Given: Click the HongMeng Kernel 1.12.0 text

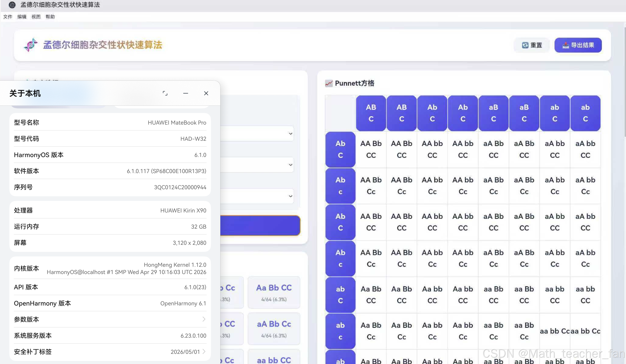Looking at the screenshot, I should tap(175, 265).
